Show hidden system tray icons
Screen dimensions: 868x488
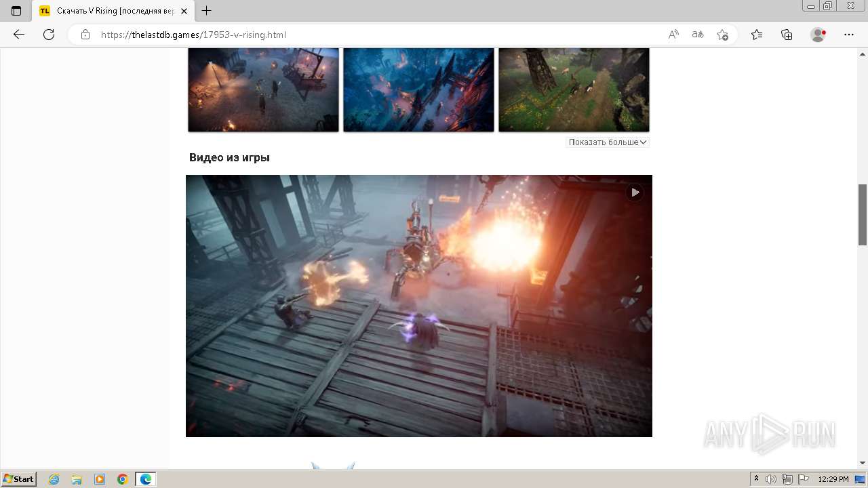click(x=756, y=479)
